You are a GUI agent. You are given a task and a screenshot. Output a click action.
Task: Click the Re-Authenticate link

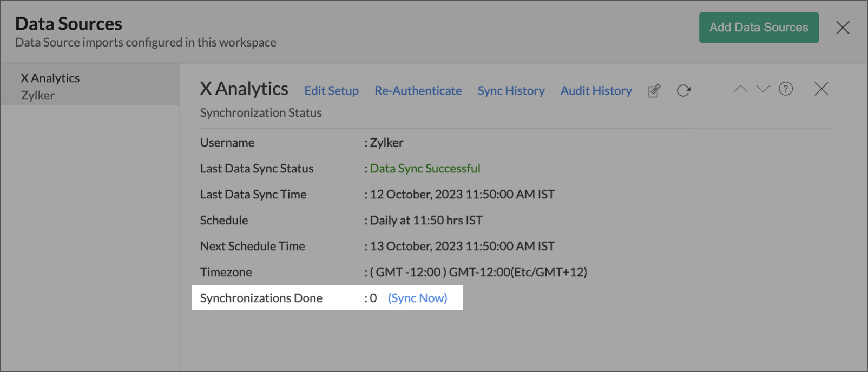418,91
